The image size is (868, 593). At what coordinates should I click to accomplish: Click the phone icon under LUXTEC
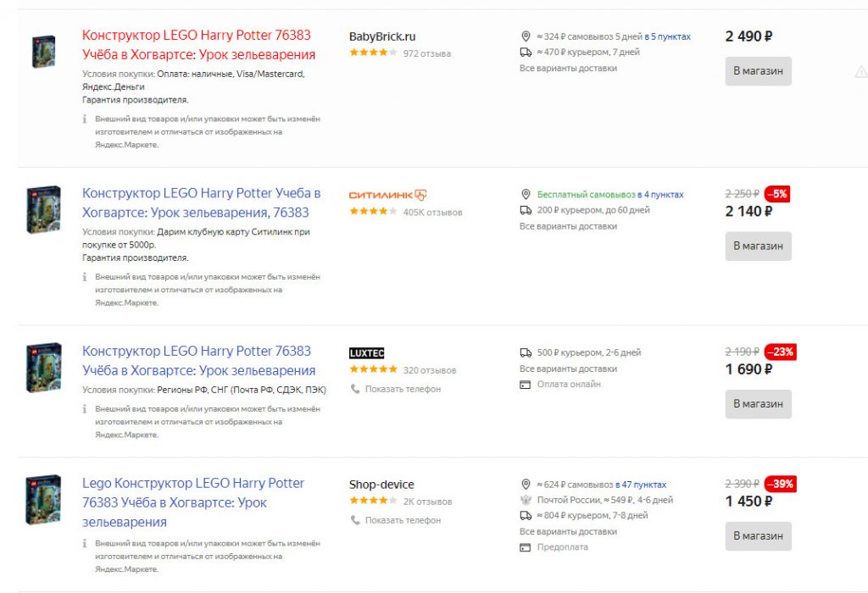355,389
